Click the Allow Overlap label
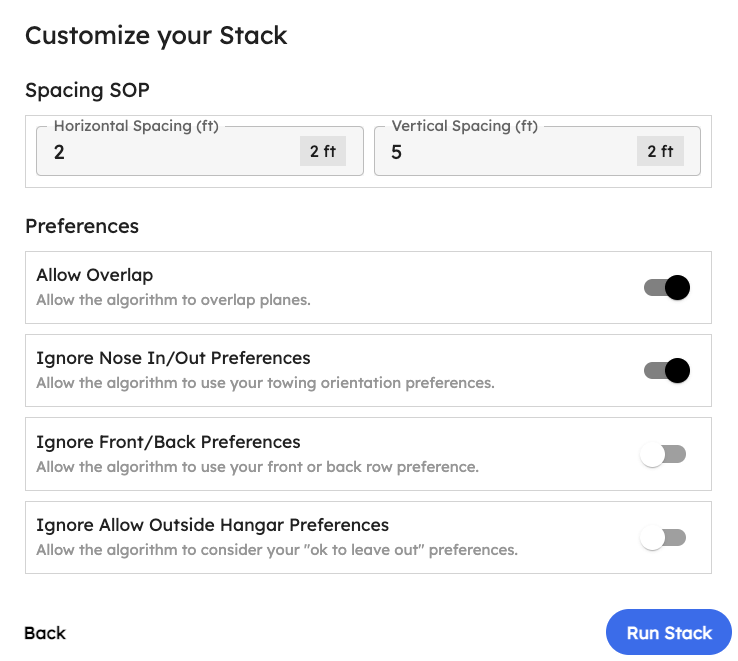The image size is (738, 661). [x=94, y=275]
